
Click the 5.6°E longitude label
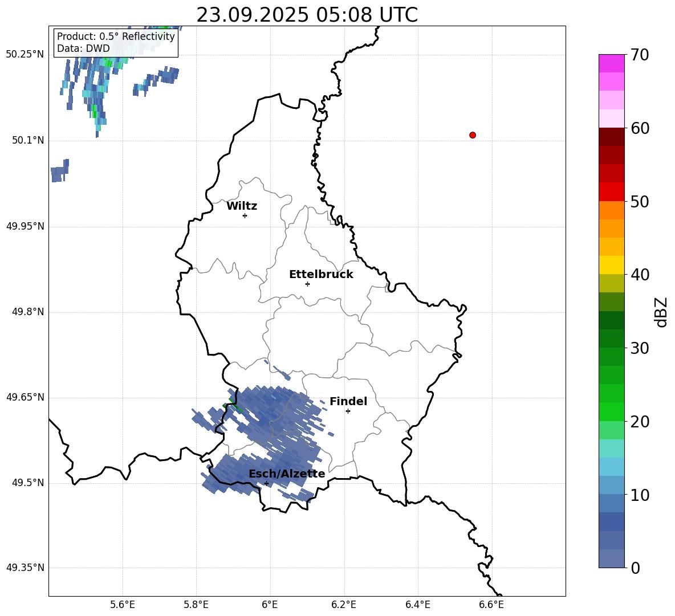(123, 605)
